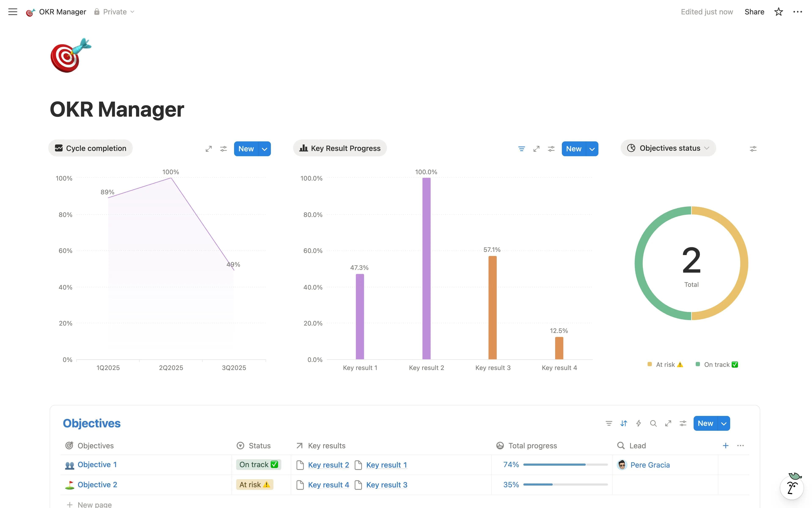812x508 pixels.
Task: Click New button in Cycle completion
Action: [x=246, y=149]
